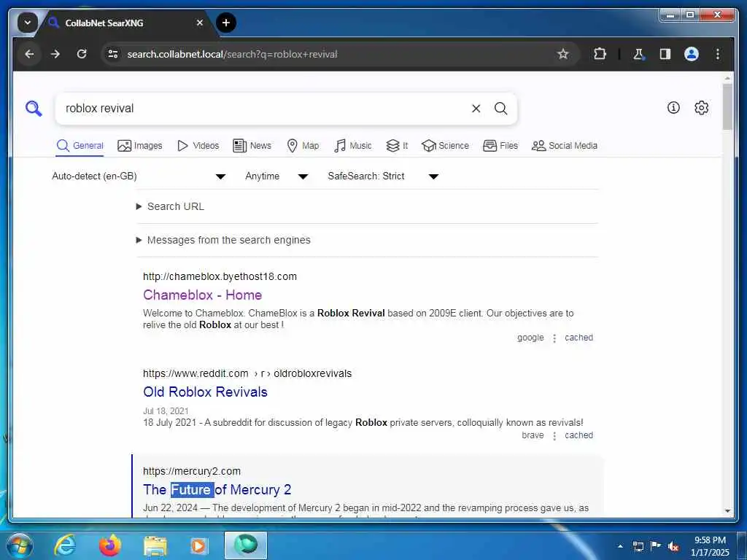Click the muted volume tray icon
Screen dimensions: 747x560
(673, 546)
